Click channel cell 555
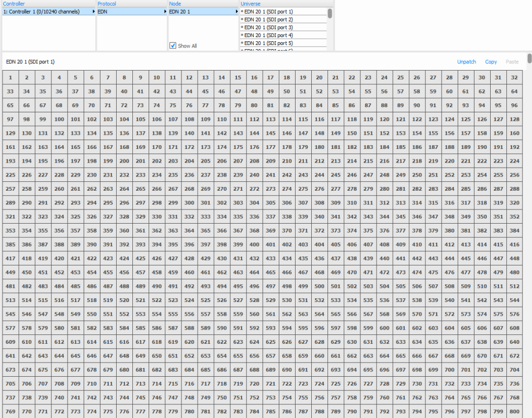532x418 pixels. click(173, 314)
